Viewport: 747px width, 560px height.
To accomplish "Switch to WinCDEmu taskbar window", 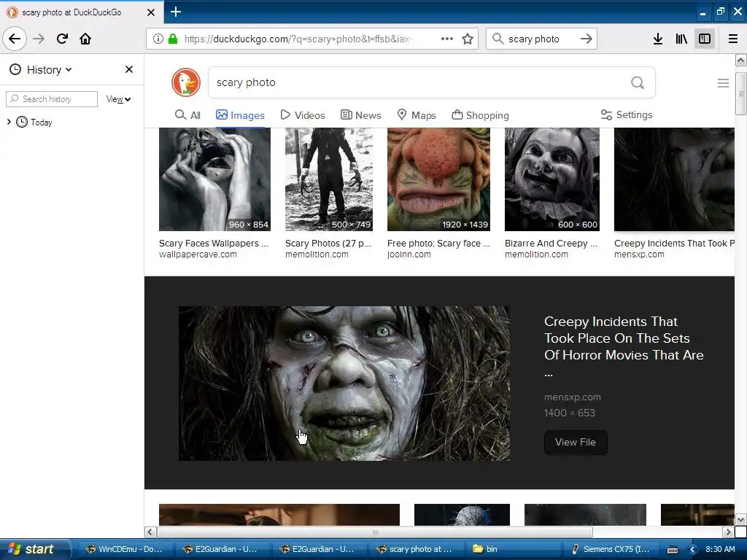I will coord(125,549).
